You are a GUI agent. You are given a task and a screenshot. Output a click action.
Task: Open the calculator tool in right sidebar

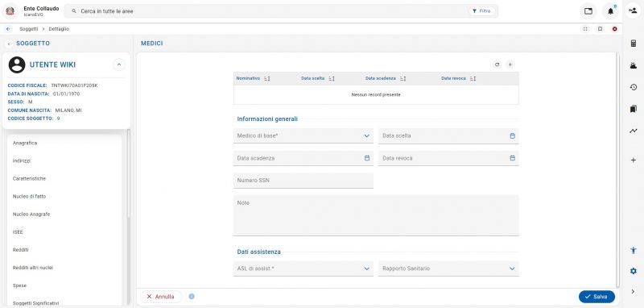pos(634,44)
